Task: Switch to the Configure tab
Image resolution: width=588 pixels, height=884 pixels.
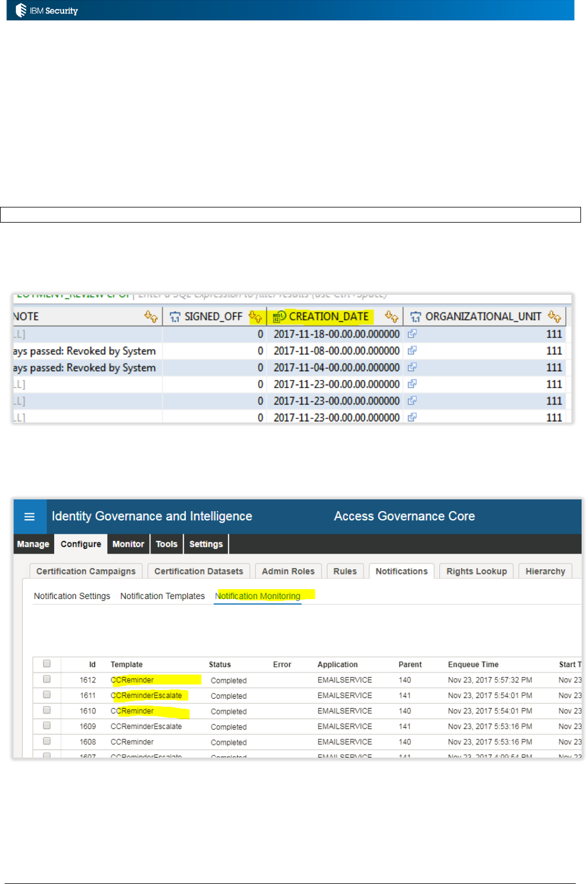Action: [81, 544]
